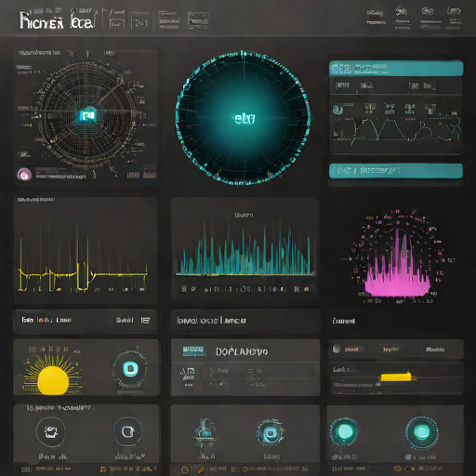The width and height of the screenshot is (476, 476).
Task: Click the list icon on the bar under the yellow chart
Action: tap(145, 320)
